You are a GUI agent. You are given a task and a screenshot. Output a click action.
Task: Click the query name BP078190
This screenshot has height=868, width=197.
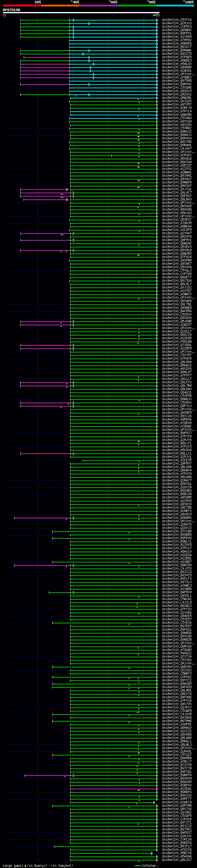pyautogui.click(x=11, y=10)
